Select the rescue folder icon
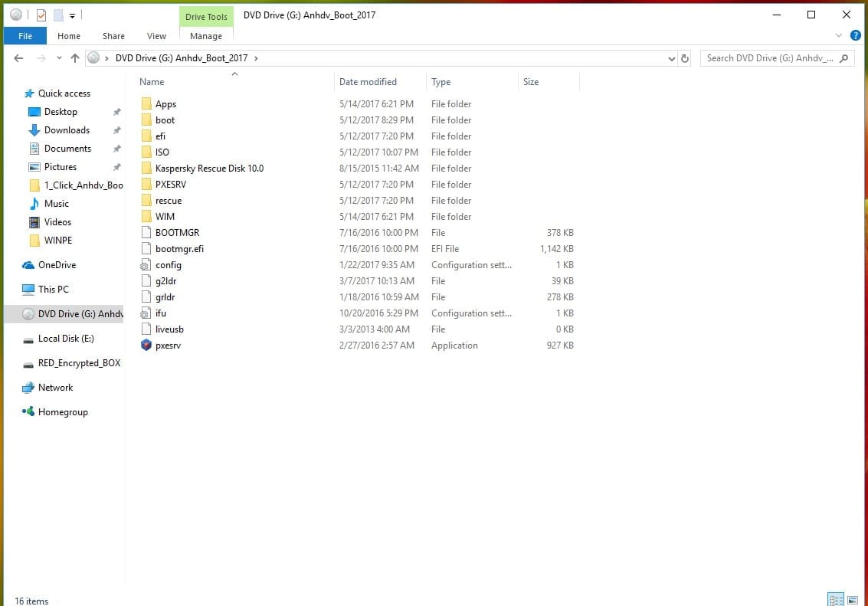868x606 pixels. coord(146,200)
